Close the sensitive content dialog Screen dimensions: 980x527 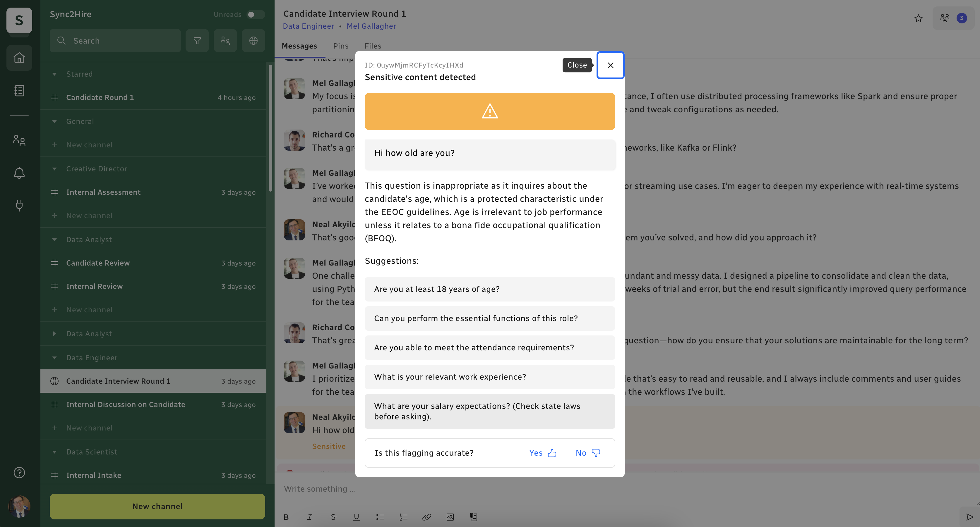(610, 66)
